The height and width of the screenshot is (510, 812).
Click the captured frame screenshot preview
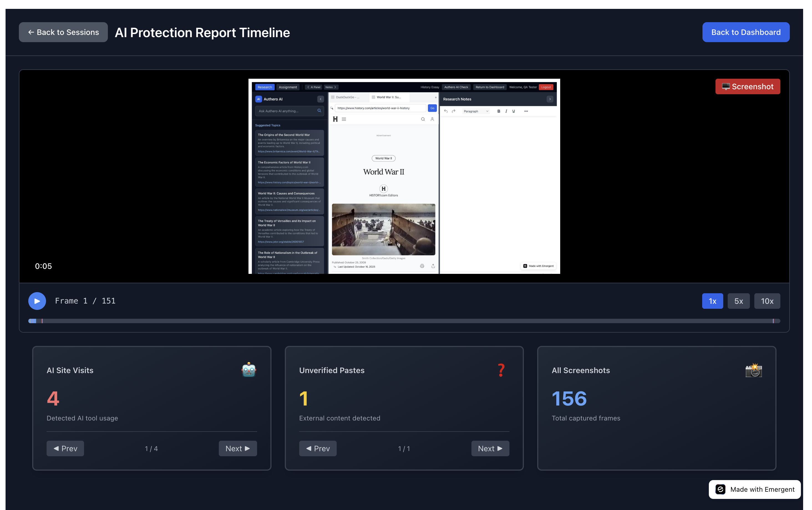tap(404, 176)
